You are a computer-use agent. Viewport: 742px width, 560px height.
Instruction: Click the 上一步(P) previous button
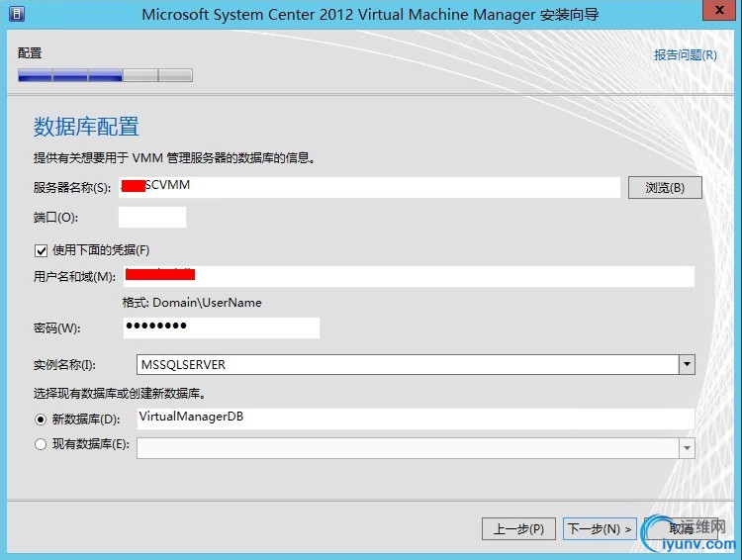pyautogui.click(x=518, y=528)
